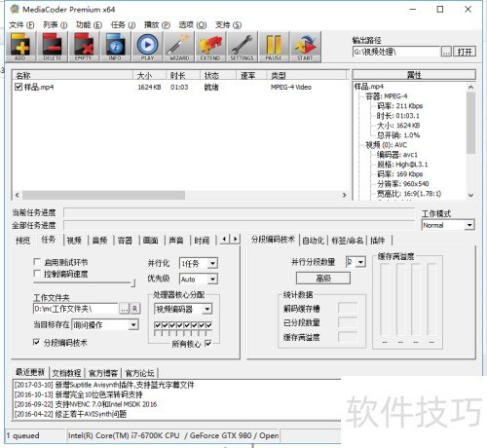This screenshot has height=448, width=487.
Task: Open the 播放 (P) menu
Action: [157, 24]
